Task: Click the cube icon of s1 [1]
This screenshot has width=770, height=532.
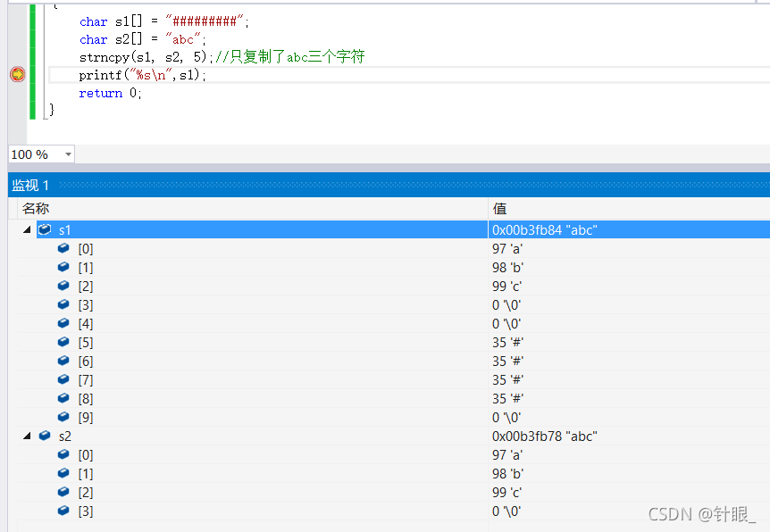Action: [x=63, y=267]
